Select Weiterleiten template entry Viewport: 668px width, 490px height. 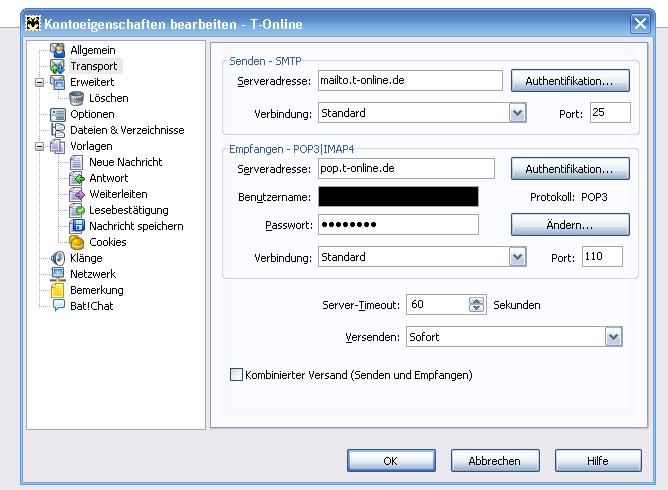(118, 194)
